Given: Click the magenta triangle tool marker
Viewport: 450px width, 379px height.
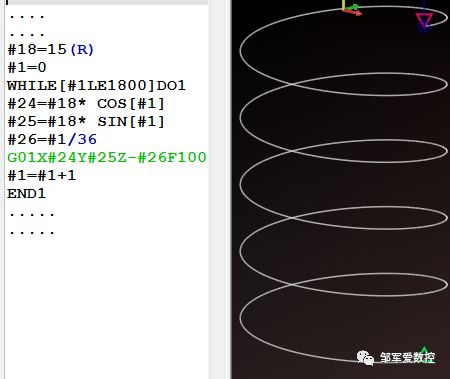Looking at the screenshot, I should click(x=424, y=20).
